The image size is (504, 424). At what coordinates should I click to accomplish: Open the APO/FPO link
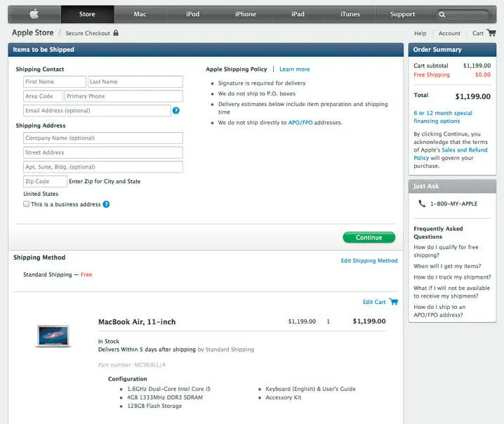300,122
